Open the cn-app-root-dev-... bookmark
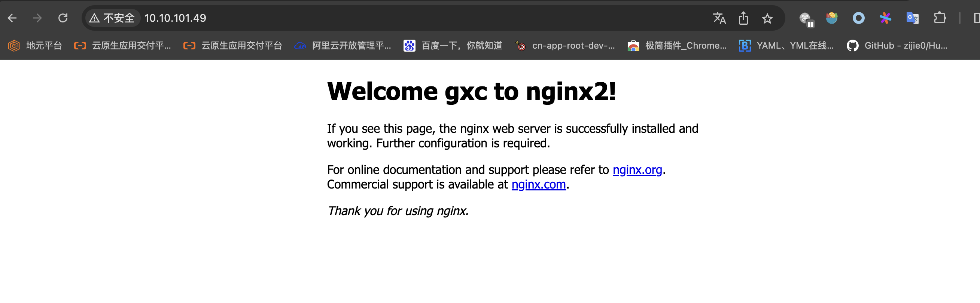The height and width of the screenshot is (303, 980). [x=565, y=46]
